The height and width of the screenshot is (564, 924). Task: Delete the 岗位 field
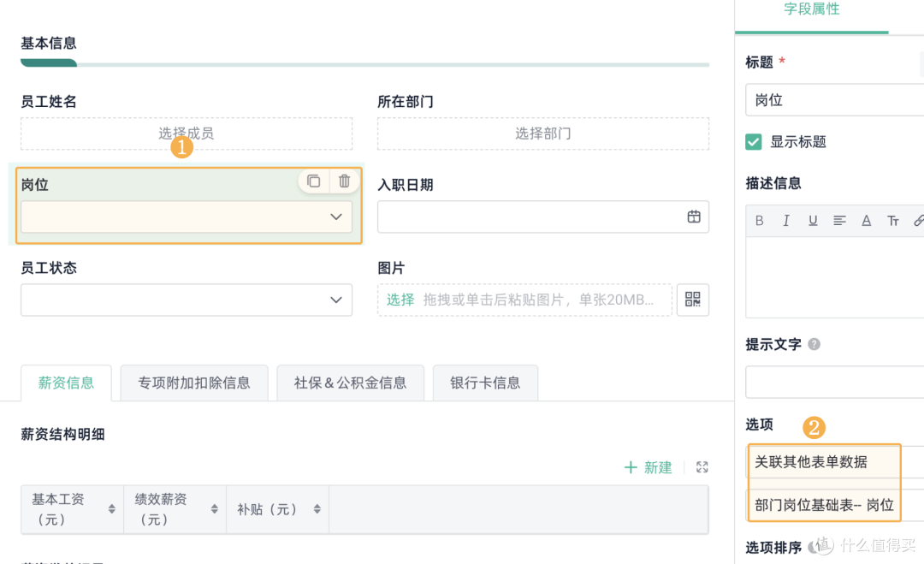[x=344, y=181]
